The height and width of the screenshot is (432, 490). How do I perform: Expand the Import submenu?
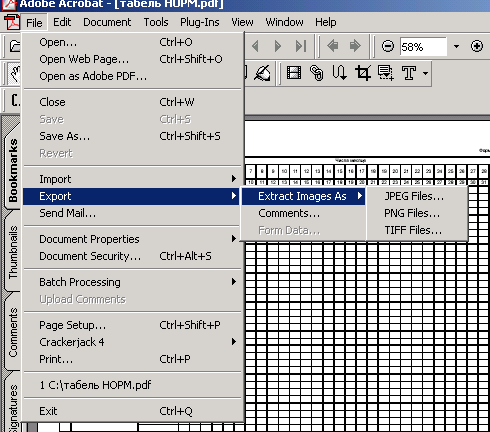tap(131, 179)
